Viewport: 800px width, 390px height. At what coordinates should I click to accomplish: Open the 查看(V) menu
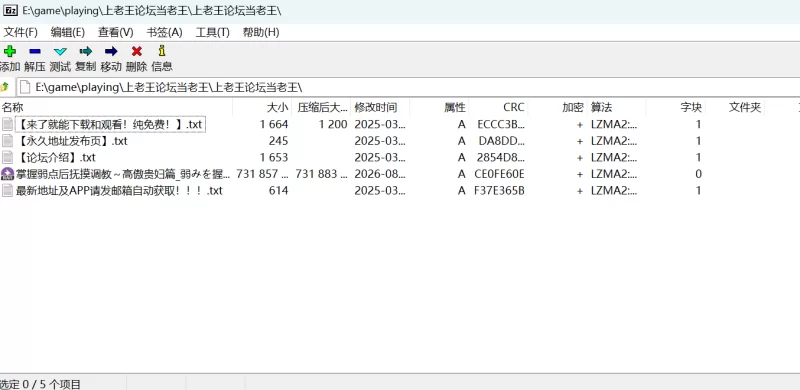tap(116, 32)
